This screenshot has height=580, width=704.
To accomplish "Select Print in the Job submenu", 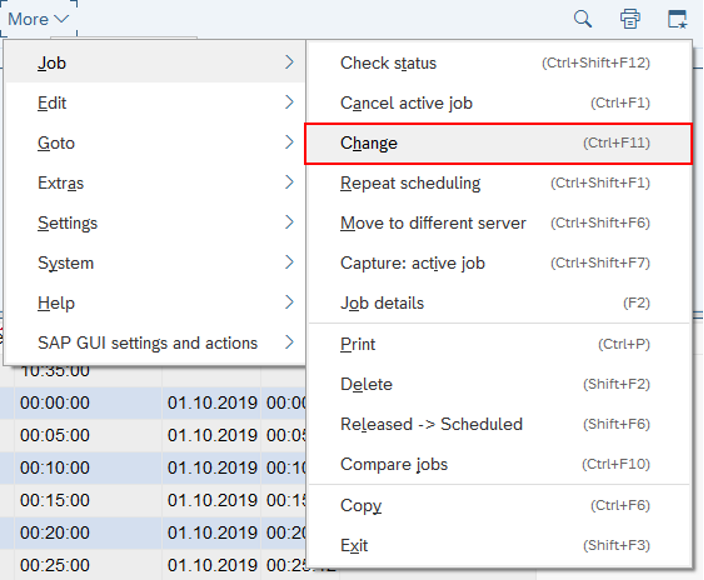I will tap(499, 344).
